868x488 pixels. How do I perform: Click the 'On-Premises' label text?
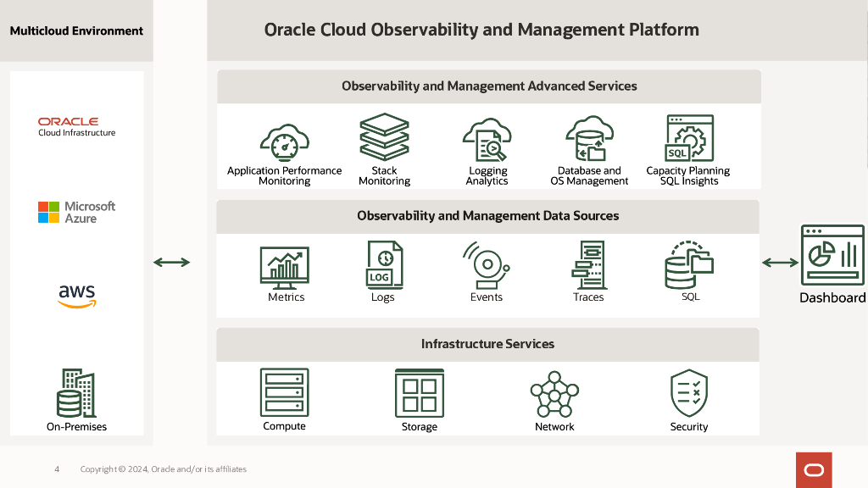pos(76,427)
